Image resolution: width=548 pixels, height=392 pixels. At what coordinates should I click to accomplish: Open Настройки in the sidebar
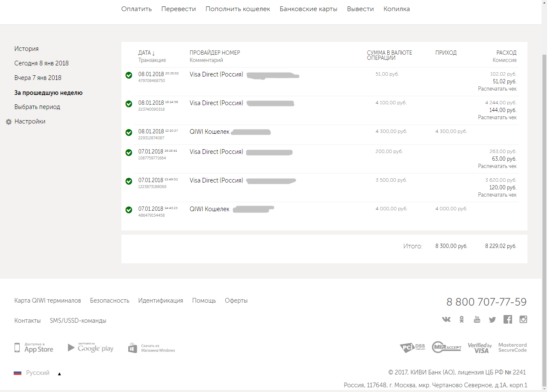pos(30,121)
